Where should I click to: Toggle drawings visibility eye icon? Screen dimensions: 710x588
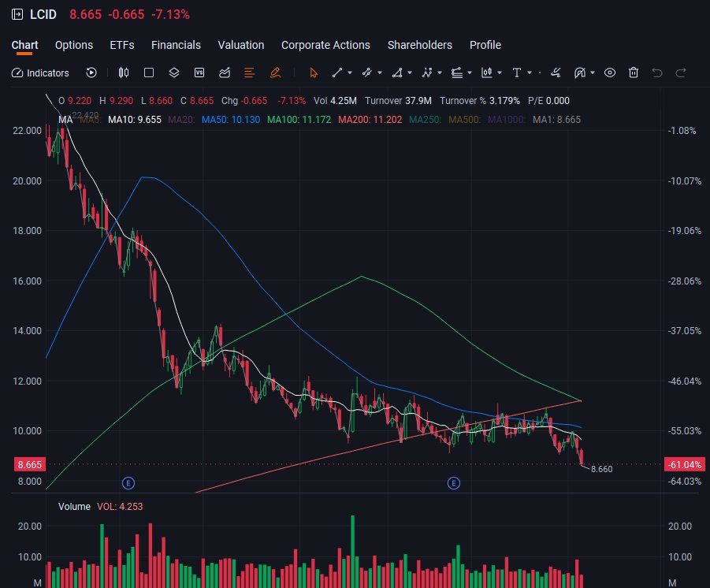[x=610, y=73]
